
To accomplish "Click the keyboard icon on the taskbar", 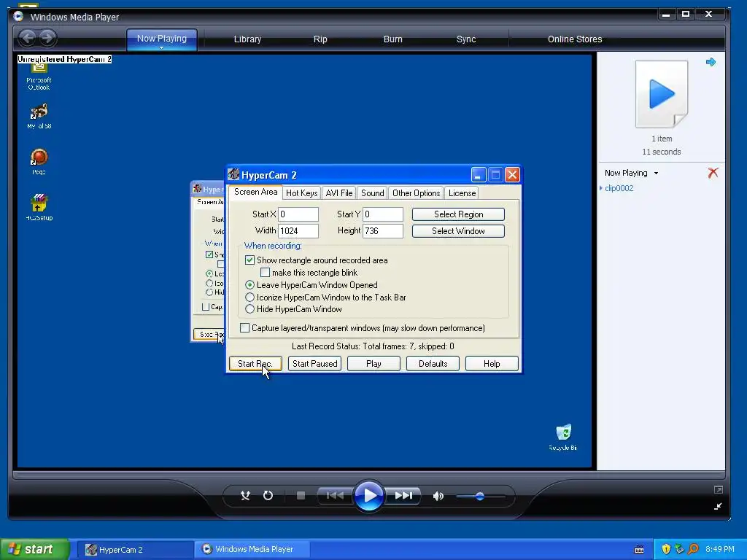I will tap(639, 550).
